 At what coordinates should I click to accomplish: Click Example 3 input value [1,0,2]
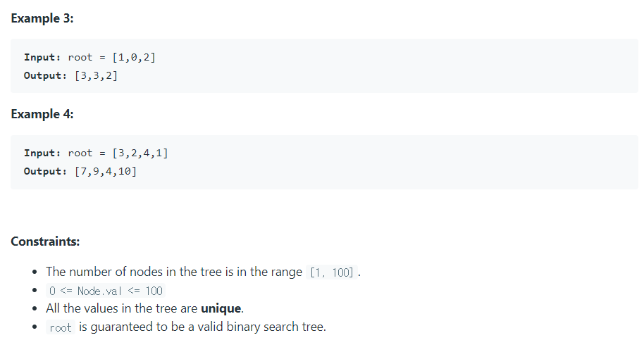pyautogui.click(x=134, y=57)
